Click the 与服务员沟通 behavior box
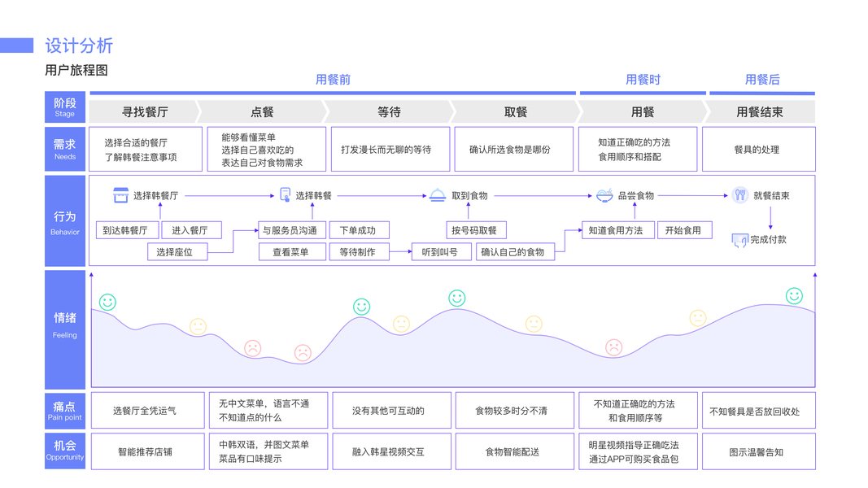 [x=292, y=230]
